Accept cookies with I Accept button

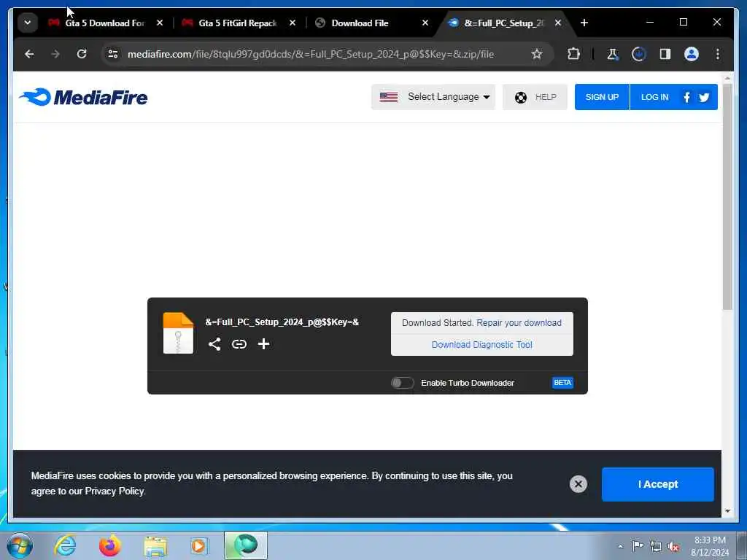coord(658,484)
